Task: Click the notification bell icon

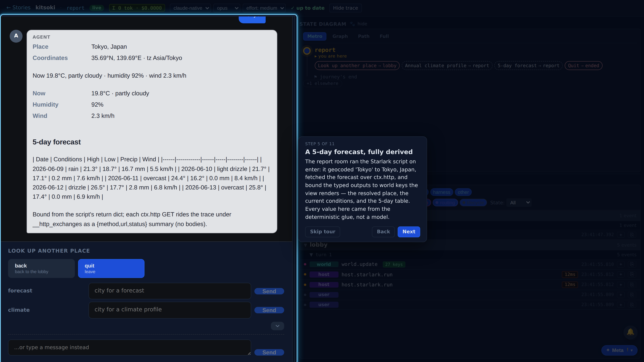Action: pos(630,332)
